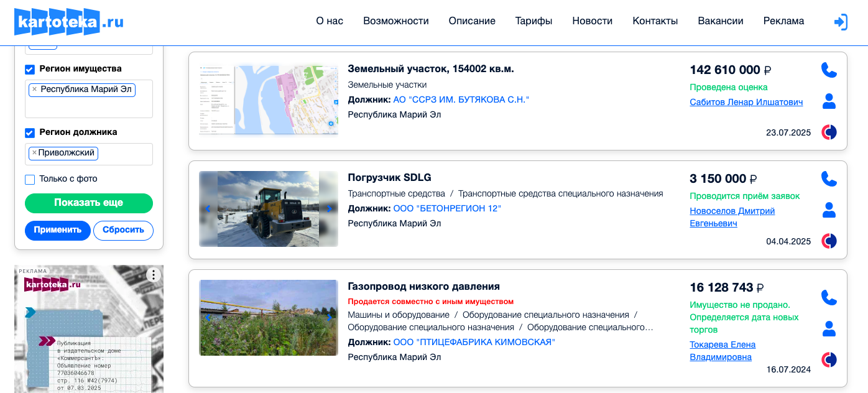The image size is (868, 393).
Task: Open the land plot map thumbnail
Action: [269, 99]
